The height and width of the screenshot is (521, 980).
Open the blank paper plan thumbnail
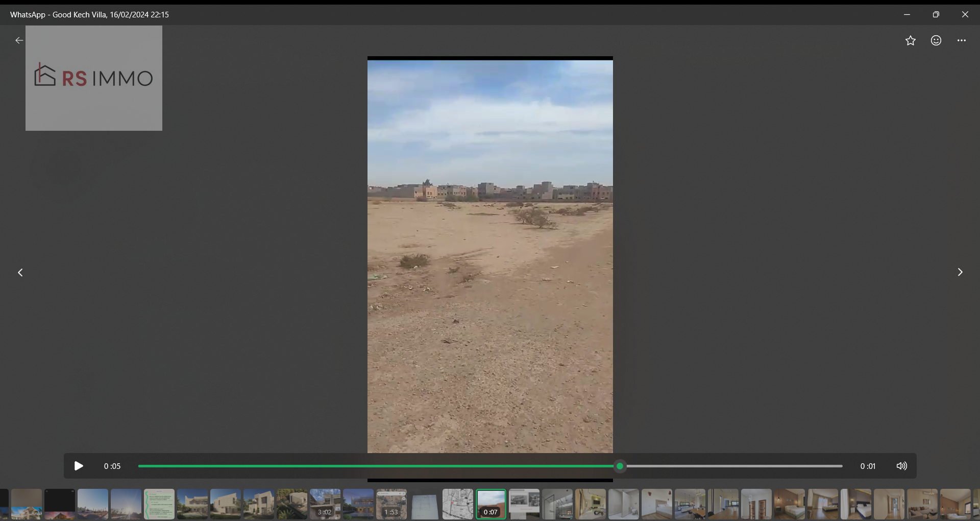tap(425, 504)
